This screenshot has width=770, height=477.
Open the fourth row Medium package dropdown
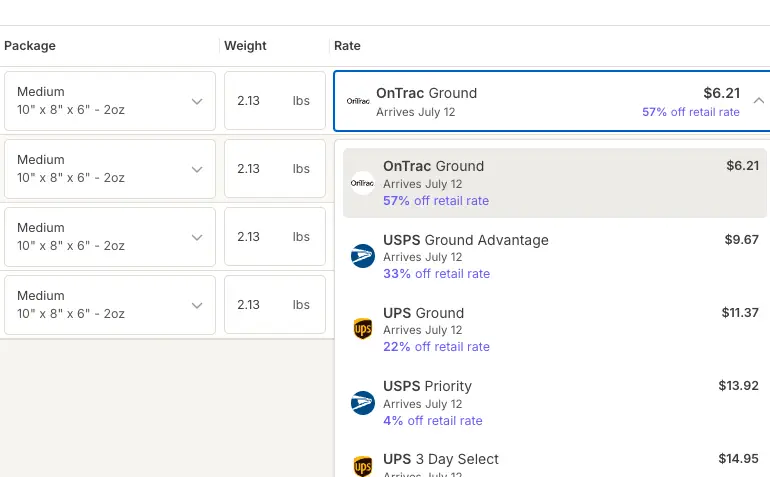coord(110,305)
